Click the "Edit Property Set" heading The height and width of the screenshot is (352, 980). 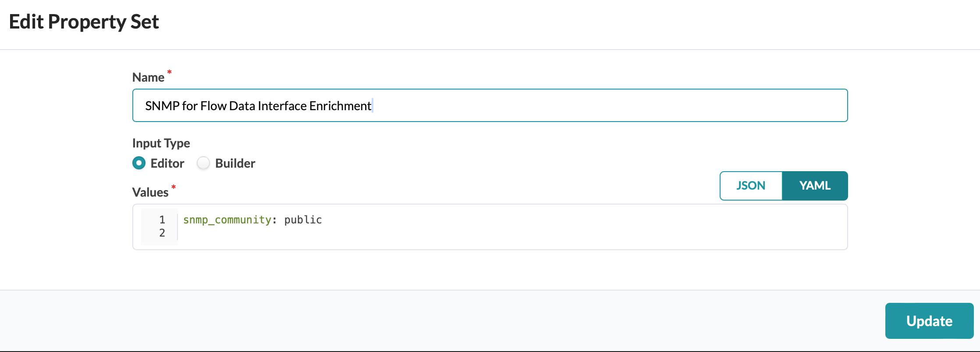pos(84,22)
